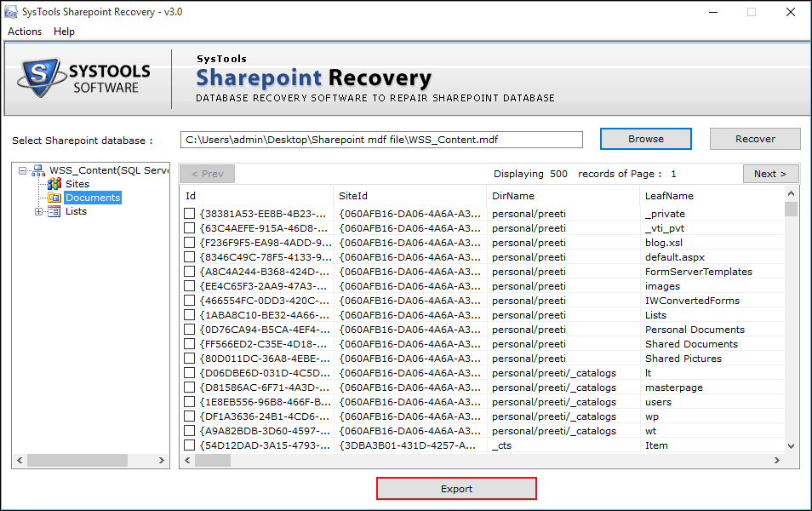Screen dimensions: 812x511
Task: Check the IWConvertedForms row checkbox
Action: coord(190,301)
